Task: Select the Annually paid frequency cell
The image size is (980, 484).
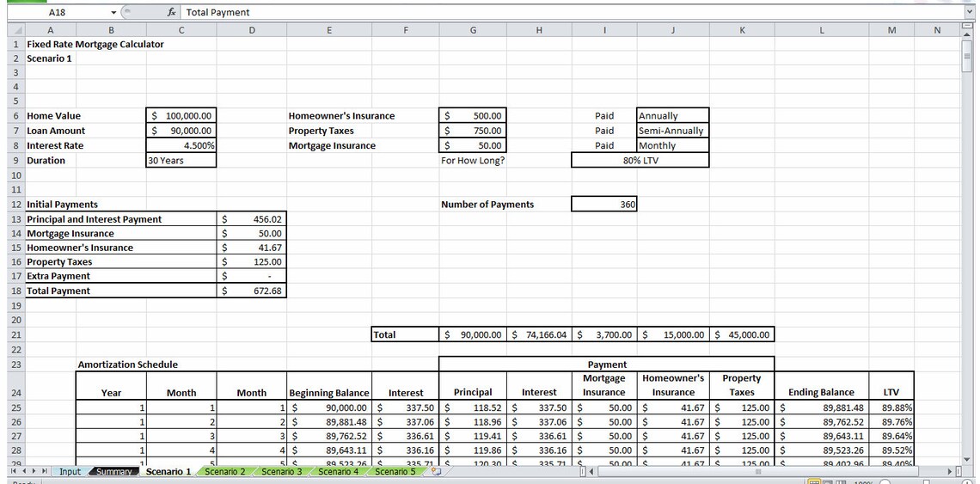Action: pyautogui.click(x=673, y=116)
